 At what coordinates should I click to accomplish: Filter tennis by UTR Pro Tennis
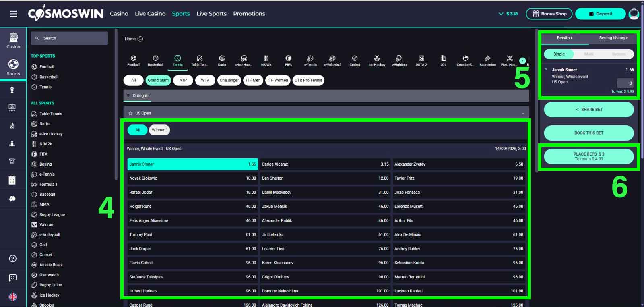(309, 80)
